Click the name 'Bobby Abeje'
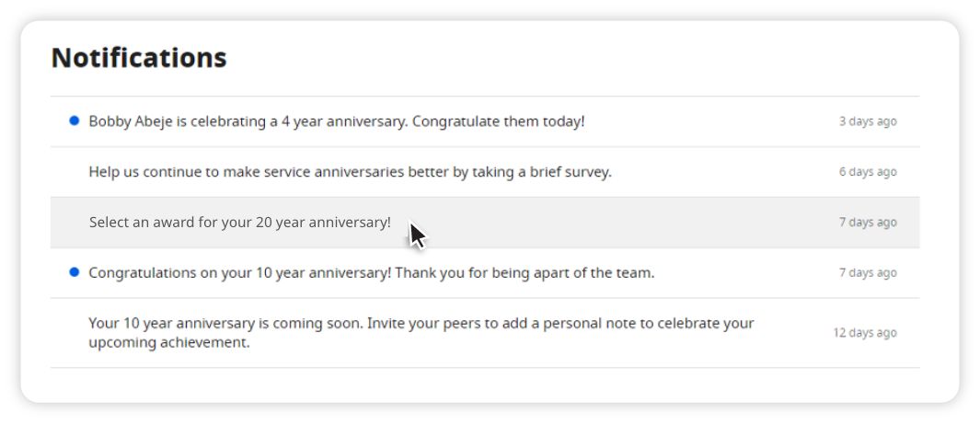Image resolution: width=980 pixels, height=424 pixels. click(x=131, y=121)
